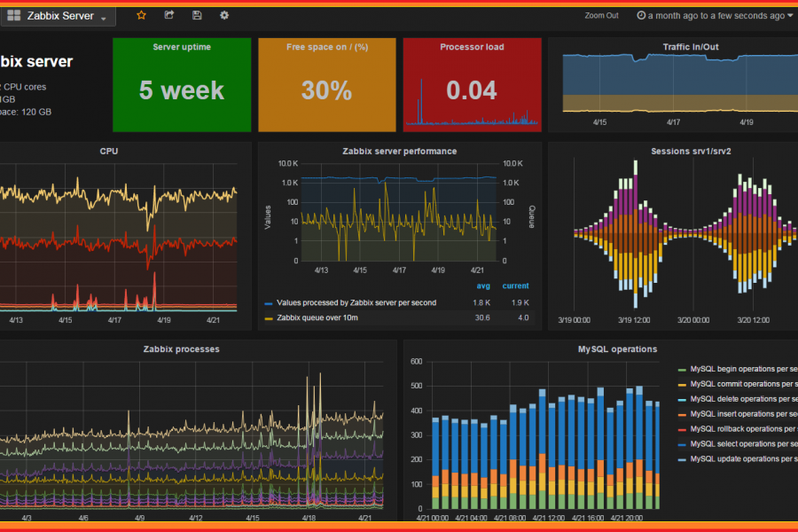Click the 4.0 current queue value
The height and width of the screenshot is (532, 798).
523,317
